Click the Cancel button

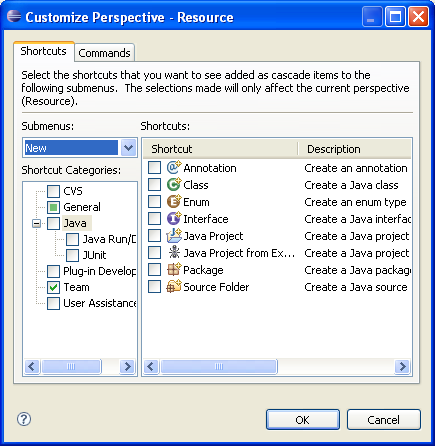click(384, 420)
